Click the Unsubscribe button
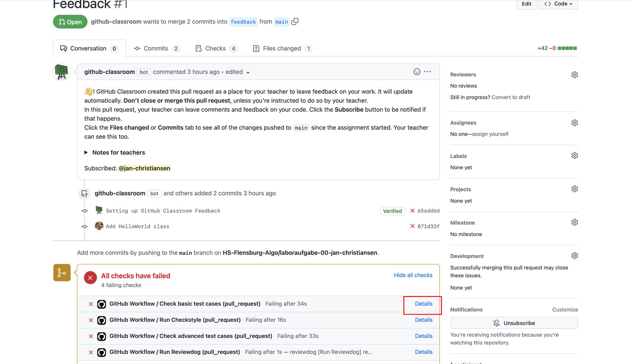 (514, 323)
